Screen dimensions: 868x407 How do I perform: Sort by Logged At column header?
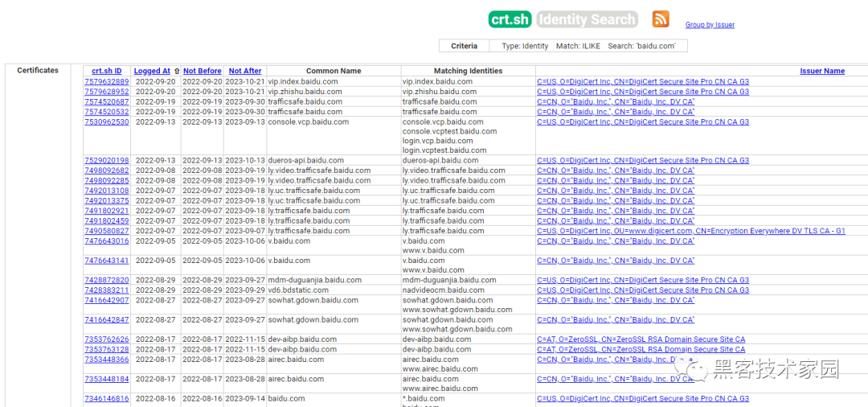pos(152,71)
